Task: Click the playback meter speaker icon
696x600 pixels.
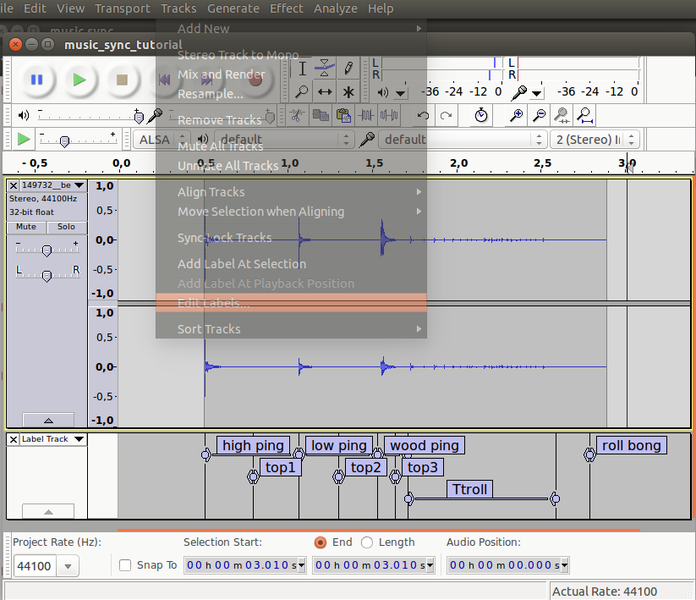Action: click(x=383, y=92)
